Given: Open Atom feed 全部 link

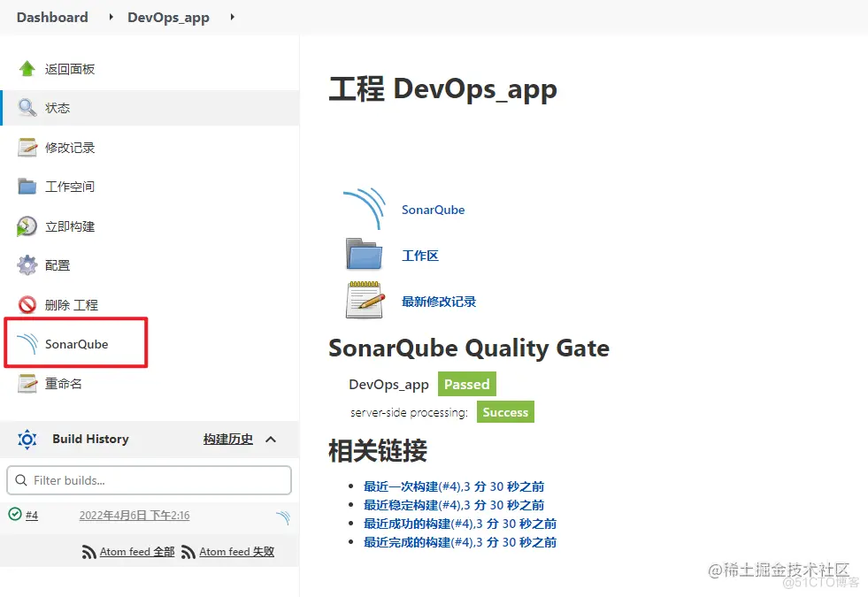Looking at the screenshot, I should click(x=137, y=552).
